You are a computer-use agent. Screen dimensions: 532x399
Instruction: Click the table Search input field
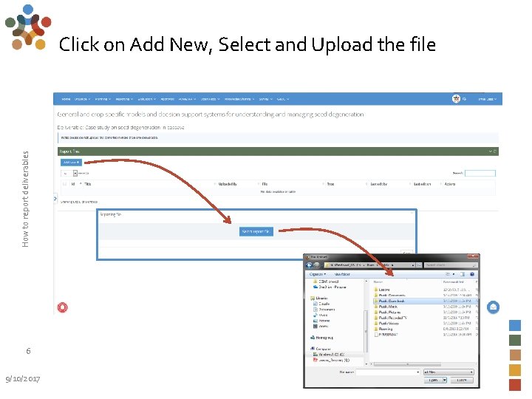pos(480,173)
